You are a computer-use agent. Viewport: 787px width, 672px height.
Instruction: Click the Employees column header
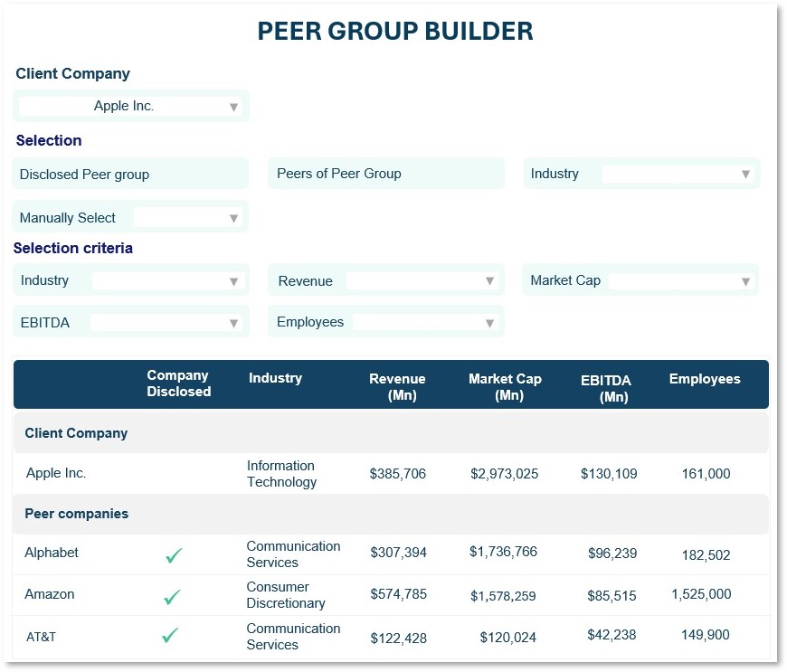705,379
